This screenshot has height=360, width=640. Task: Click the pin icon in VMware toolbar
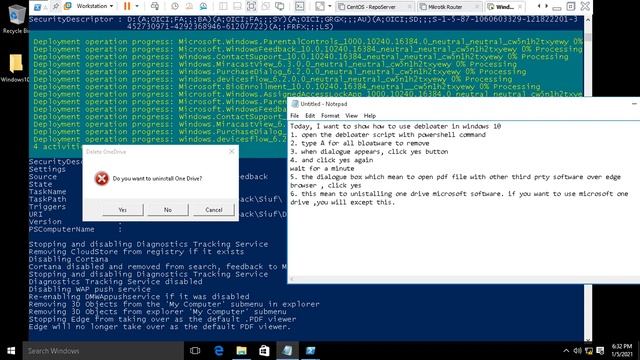(x=56, y=6)
